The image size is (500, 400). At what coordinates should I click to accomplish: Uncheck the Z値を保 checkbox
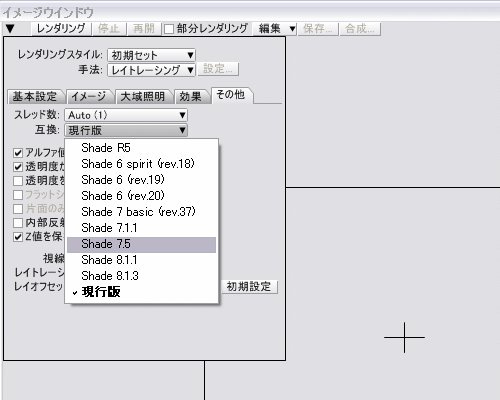(x=18, y=237)
